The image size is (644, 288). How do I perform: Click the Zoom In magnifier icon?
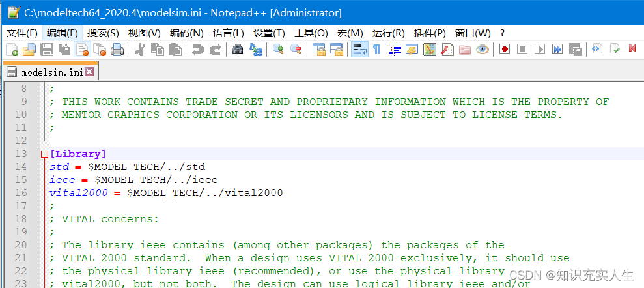click(278, 50)
